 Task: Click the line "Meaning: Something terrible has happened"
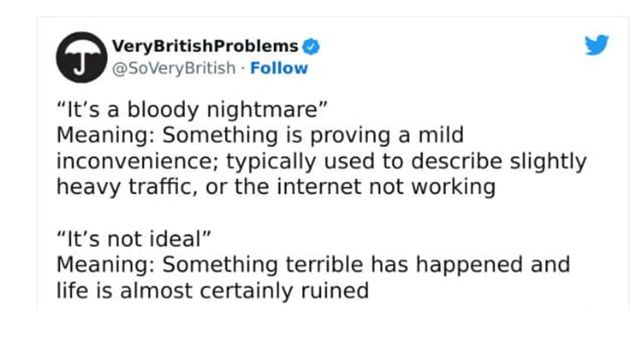point(312,265)
